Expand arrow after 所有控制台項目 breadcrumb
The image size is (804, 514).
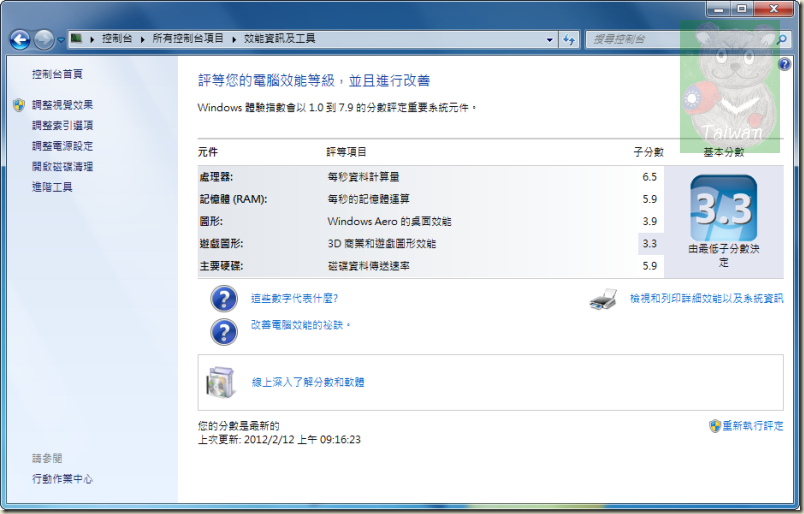[234, 39]
